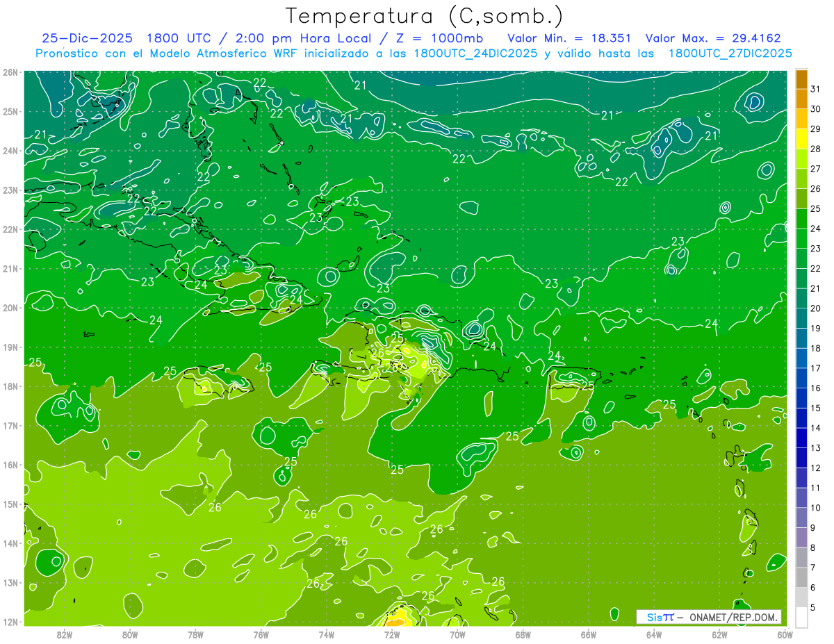Pick the blue legend swatch between 16 and 17

(801, 378)
